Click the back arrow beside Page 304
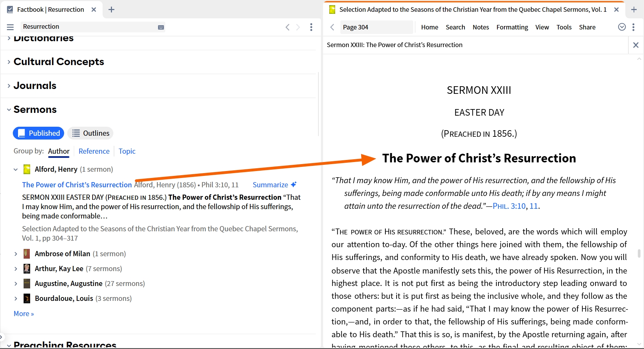The height and width of the screenshot is (349, 644). (x=332, y=27)
